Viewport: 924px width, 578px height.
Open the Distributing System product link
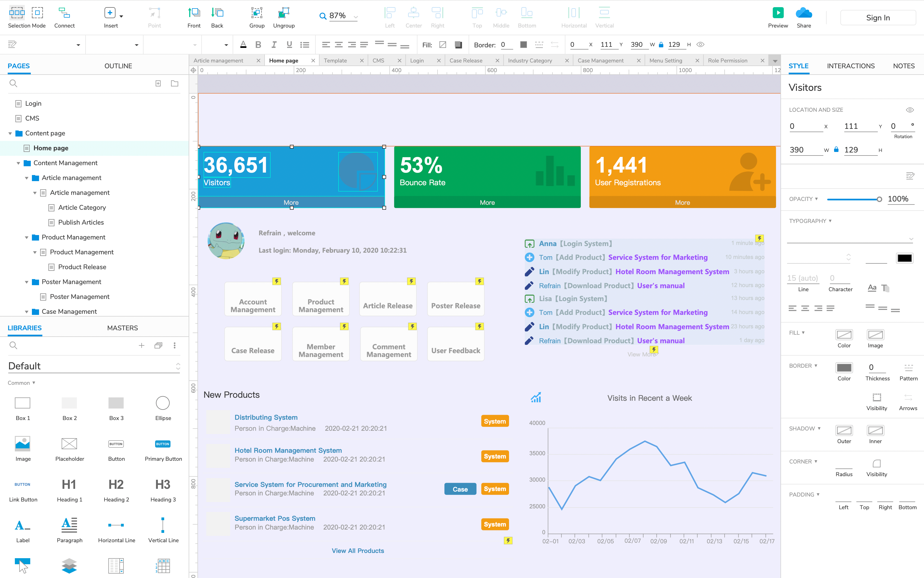pos(266,418)
